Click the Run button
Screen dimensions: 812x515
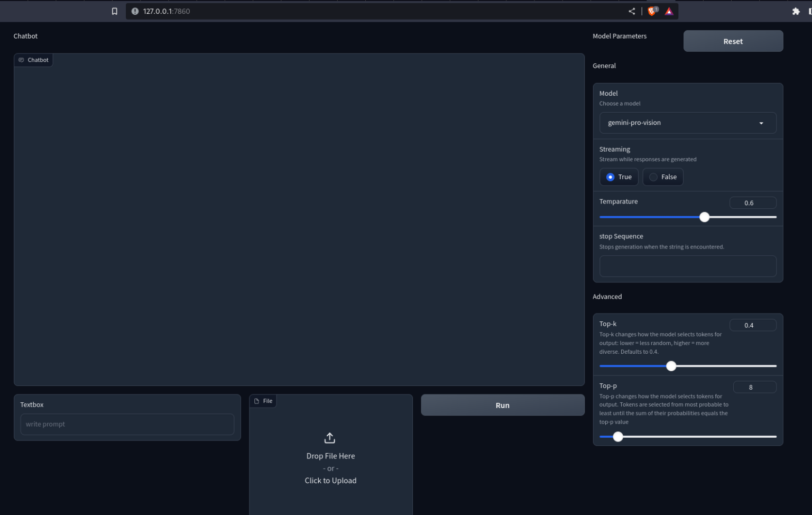pyautogui.click(x=502, y=405)
